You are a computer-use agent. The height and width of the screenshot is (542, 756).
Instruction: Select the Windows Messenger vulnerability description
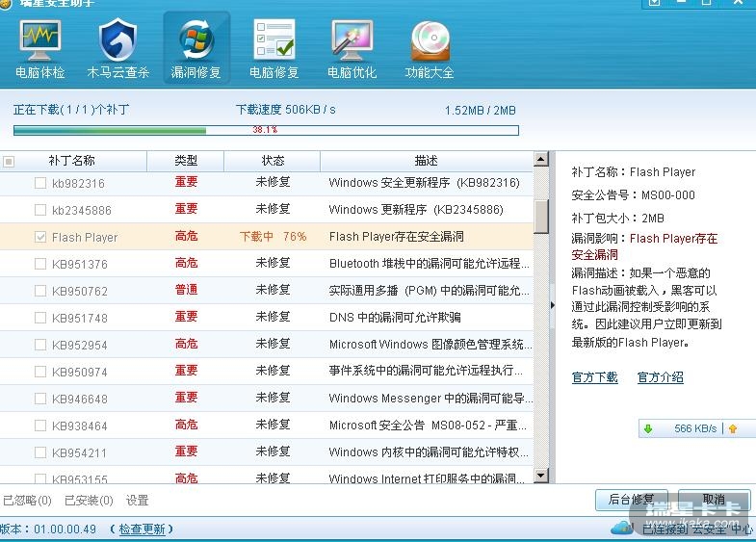coord(430,399)
